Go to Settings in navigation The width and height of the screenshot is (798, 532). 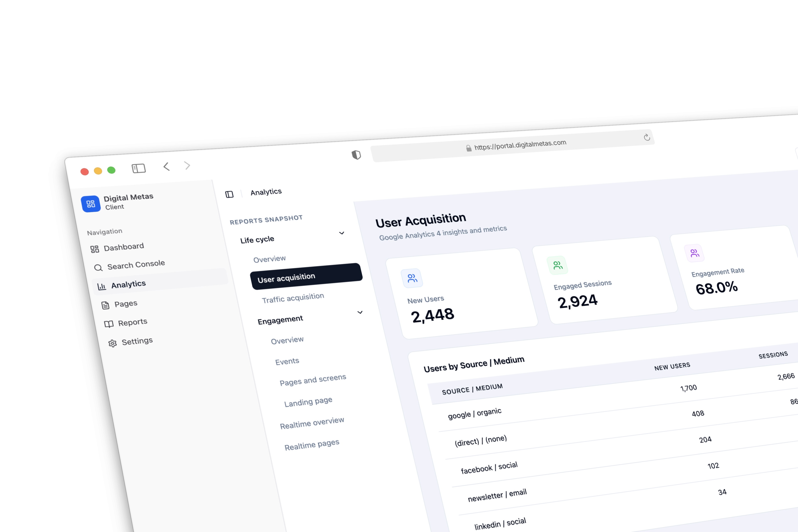(137, 341)
